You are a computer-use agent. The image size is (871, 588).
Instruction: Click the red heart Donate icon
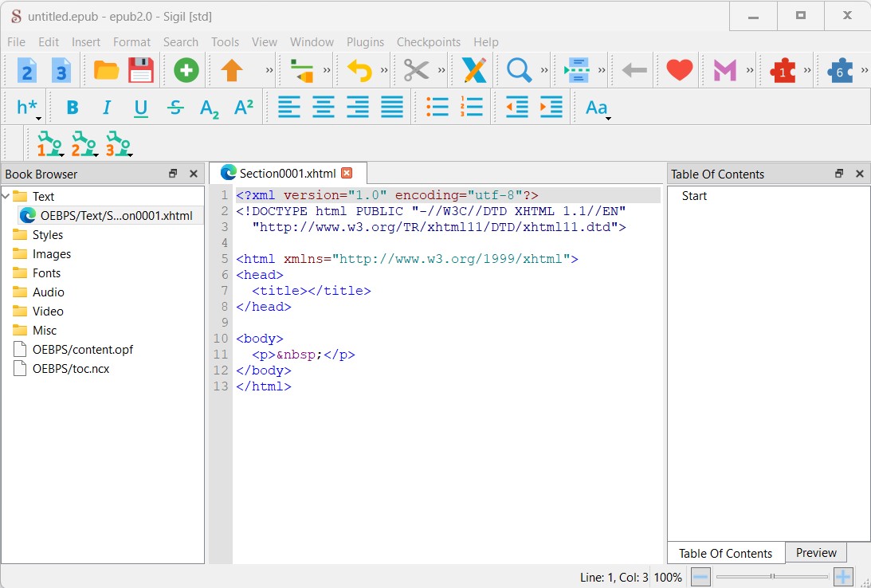point(679,70)
